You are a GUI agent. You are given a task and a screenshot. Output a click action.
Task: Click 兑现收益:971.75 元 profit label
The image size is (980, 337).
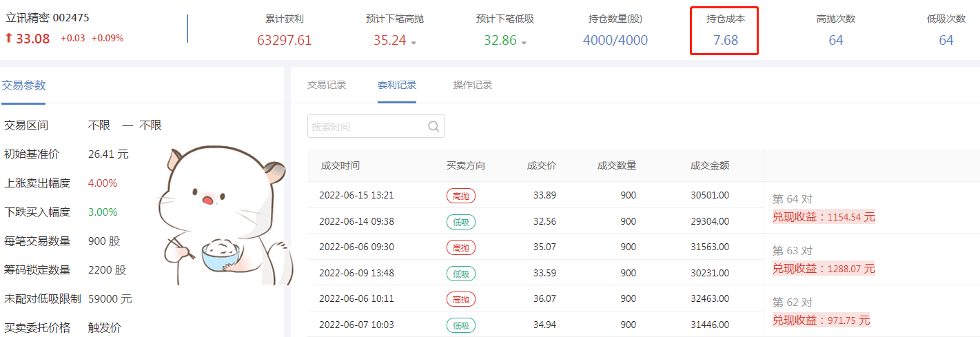click(x=821, y=320)
